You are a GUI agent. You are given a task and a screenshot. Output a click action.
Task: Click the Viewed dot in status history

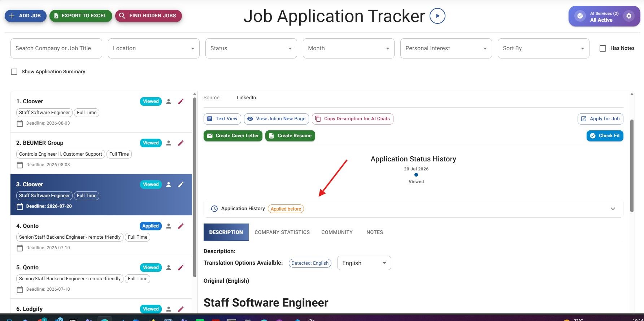click(416, 175)
